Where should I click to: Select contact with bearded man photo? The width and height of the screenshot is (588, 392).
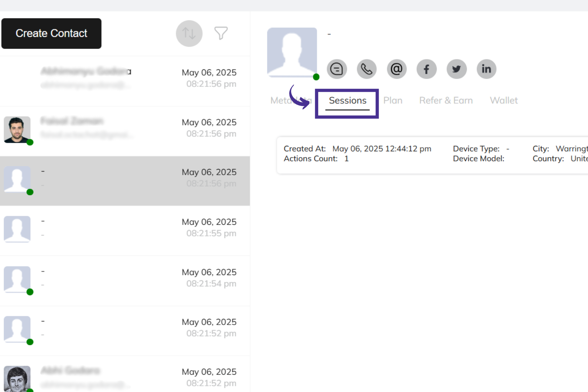point(125,128)
